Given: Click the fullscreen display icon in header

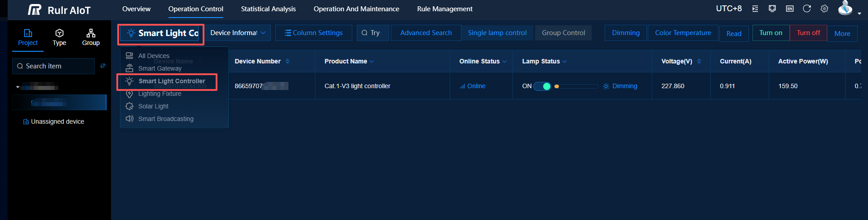Looking at the screenshot, I should coord(772,9).
